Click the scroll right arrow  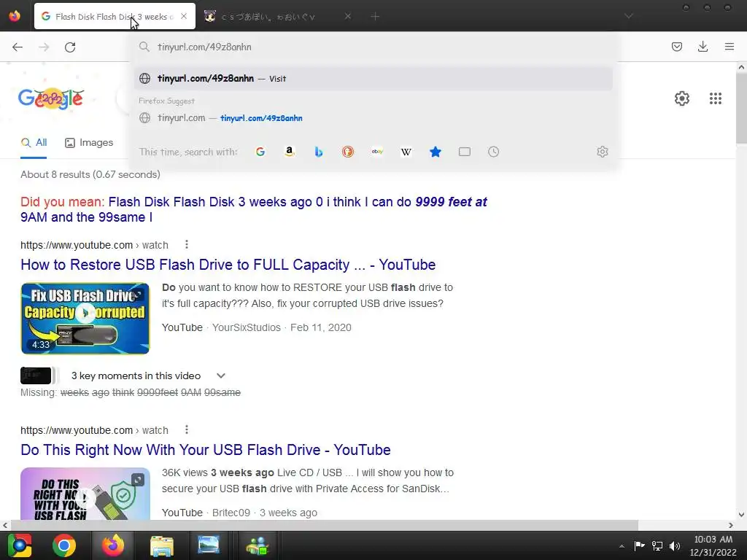pyautogui.click(x=731, y=525)
